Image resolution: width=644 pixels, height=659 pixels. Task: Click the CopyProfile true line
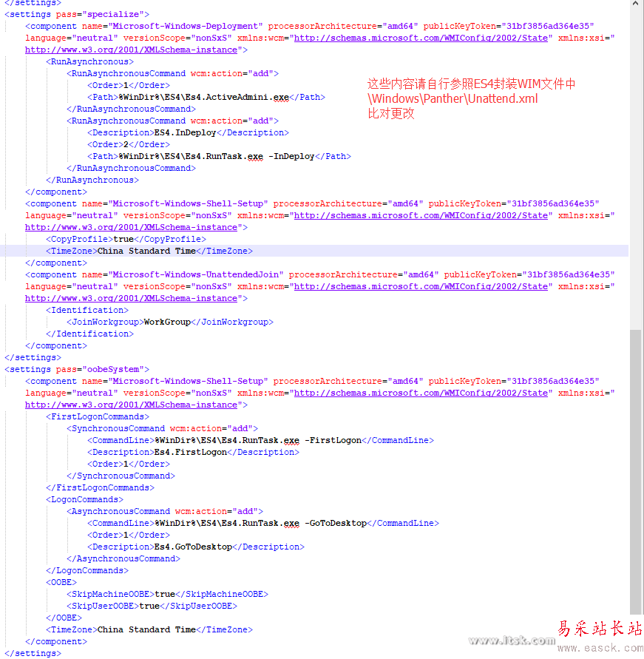[126, 239]
